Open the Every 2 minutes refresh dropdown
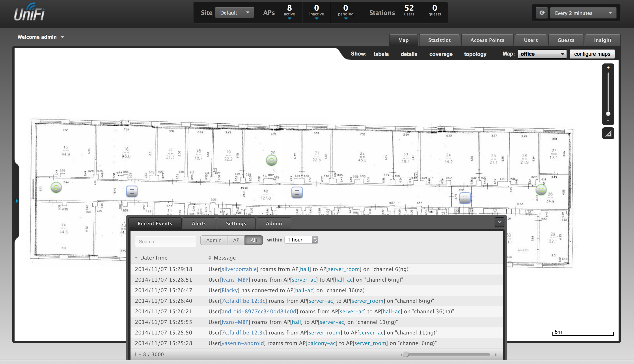The height and width of the screenshot is (364, 634). [583, 13]
